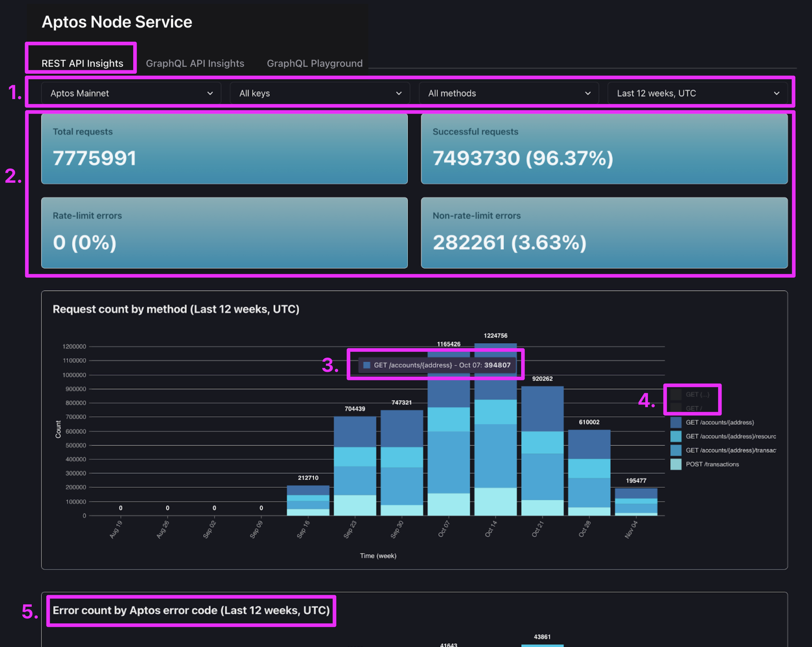Open the GraphQL Playground tab
This screenshot has width=812, height=647.
coord(314,63)
